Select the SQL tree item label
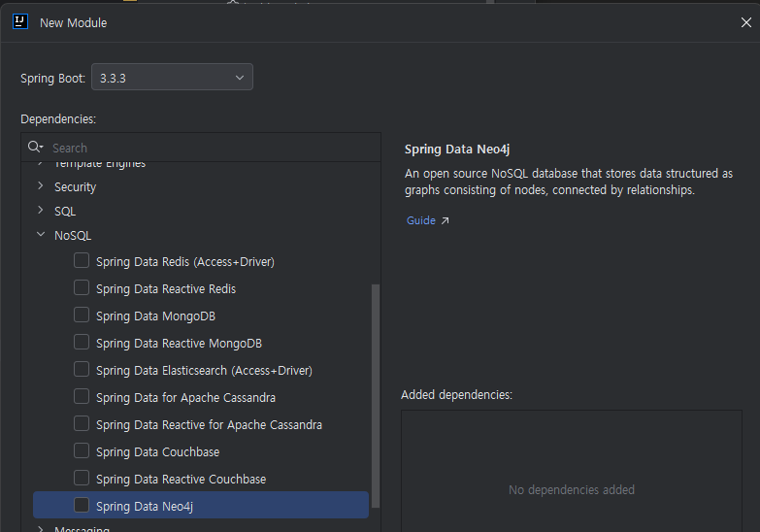The image size is (760, 532). pos(65,212)
